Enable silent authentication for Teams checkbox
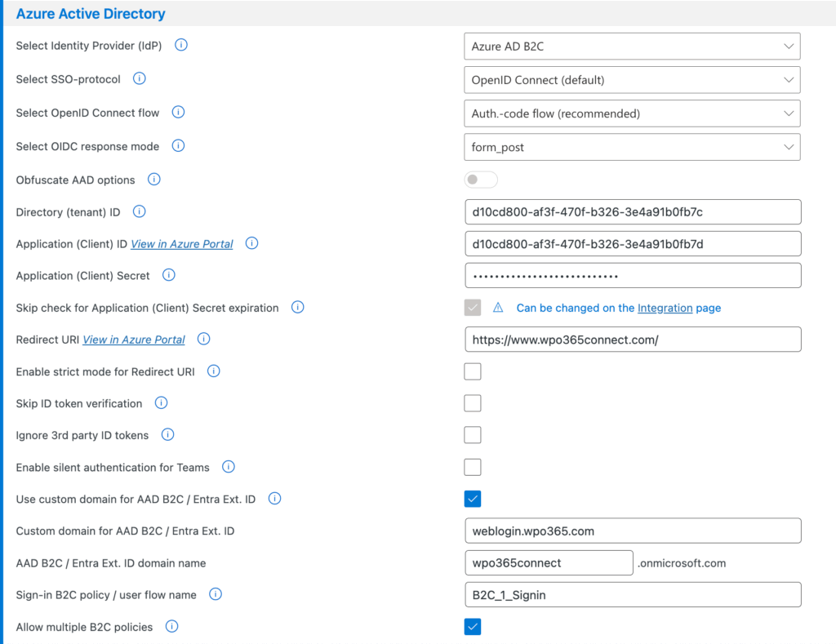 (473, 467)
